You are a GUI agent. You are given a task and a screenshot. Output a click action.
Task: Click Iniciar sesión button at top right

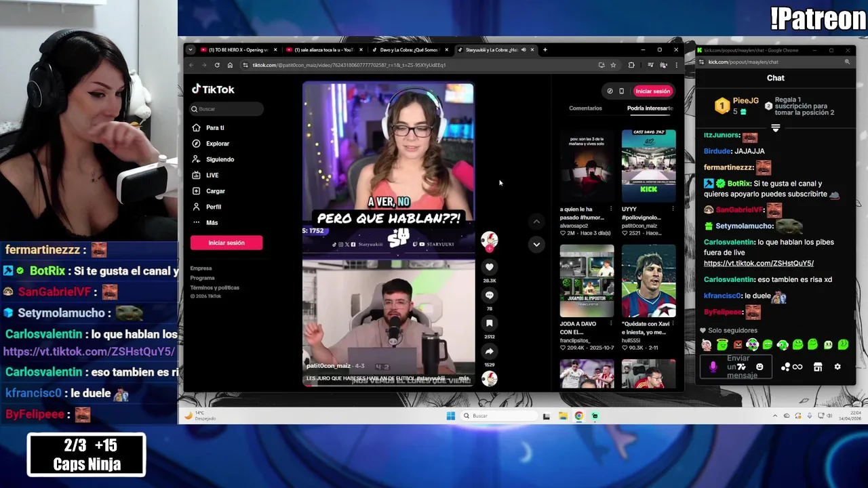click(x=652, y=91)
